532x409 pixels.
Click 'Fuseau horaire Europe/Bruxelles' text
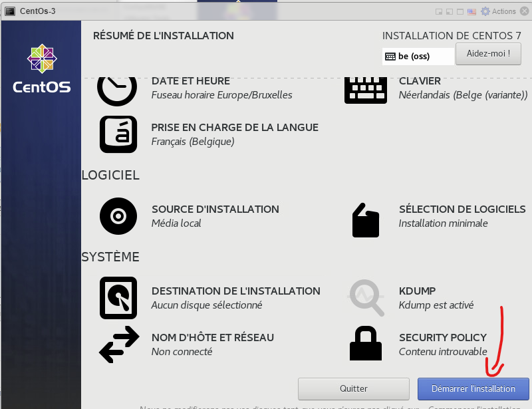point(221,95)
